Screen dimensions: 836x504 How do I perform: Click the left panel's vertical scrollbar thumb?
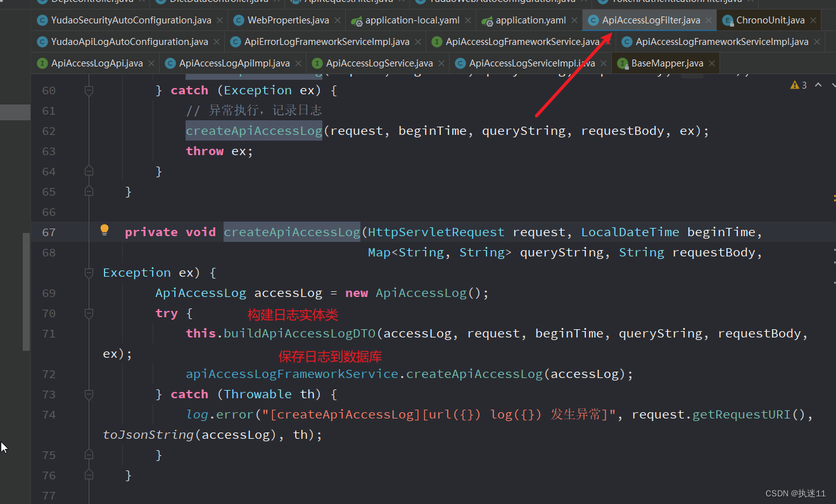[26, 291]
